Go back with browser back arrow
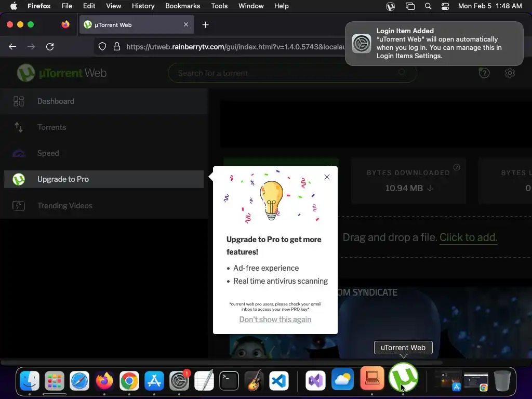The width and height of the screenshot is (532, 399). click(12, 46)
